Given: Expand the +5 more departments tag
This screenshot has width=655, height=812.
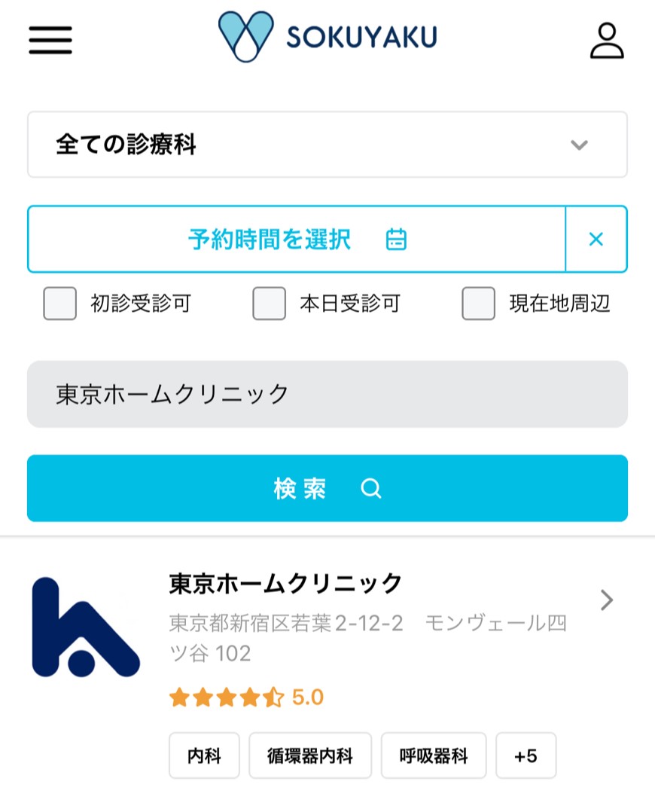Looking at the screenshot, I should coord(526,756).
